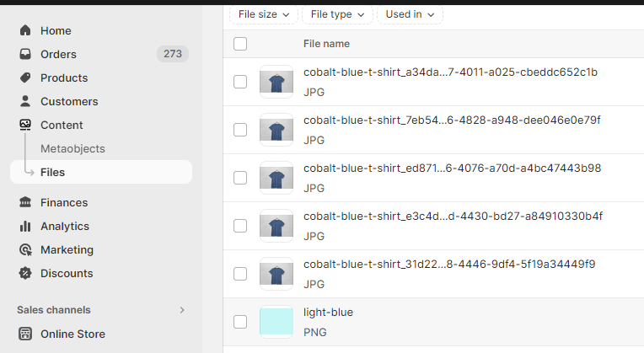Click the Products tag icon
This screenshot has height=353, width=644.
(x=24, y=78)
